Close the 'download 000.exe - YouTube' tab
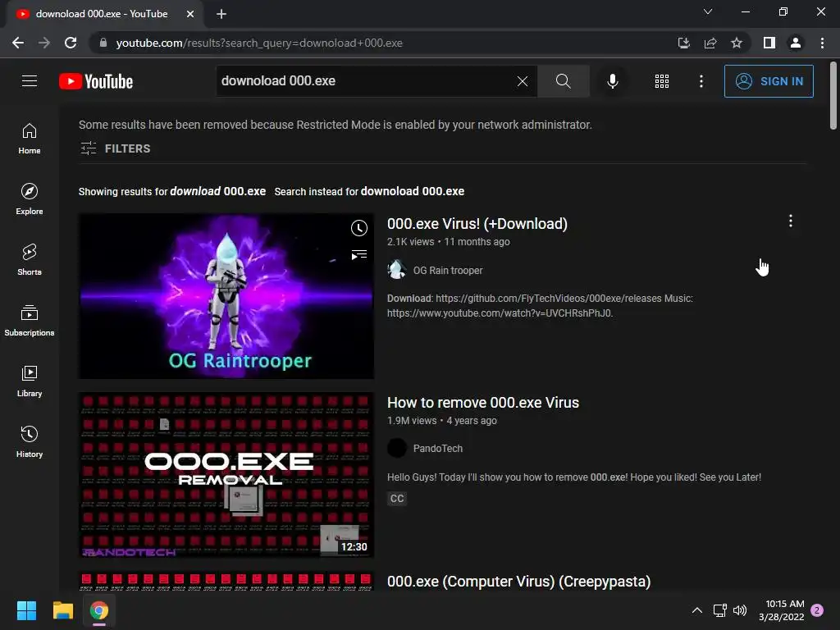The height and width of the screenshot is (630, 840). [x=190, y=14]
